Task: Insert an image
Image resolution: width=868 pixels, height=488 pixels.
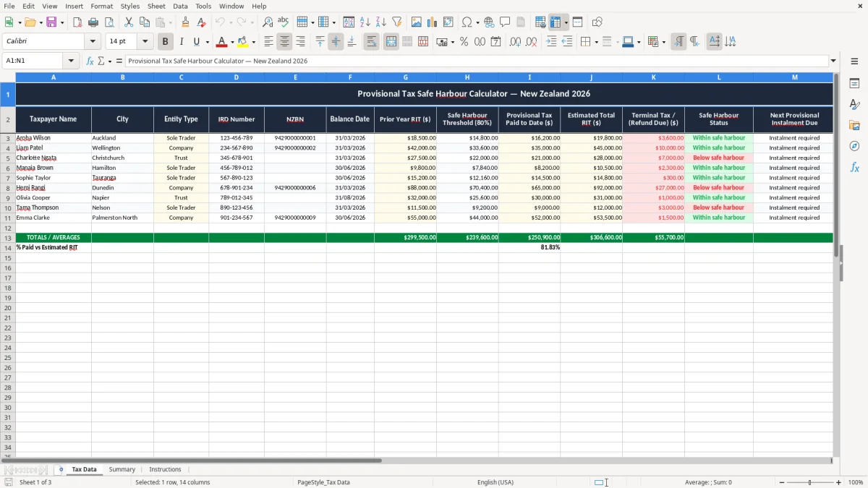Action: click(417, 22)
